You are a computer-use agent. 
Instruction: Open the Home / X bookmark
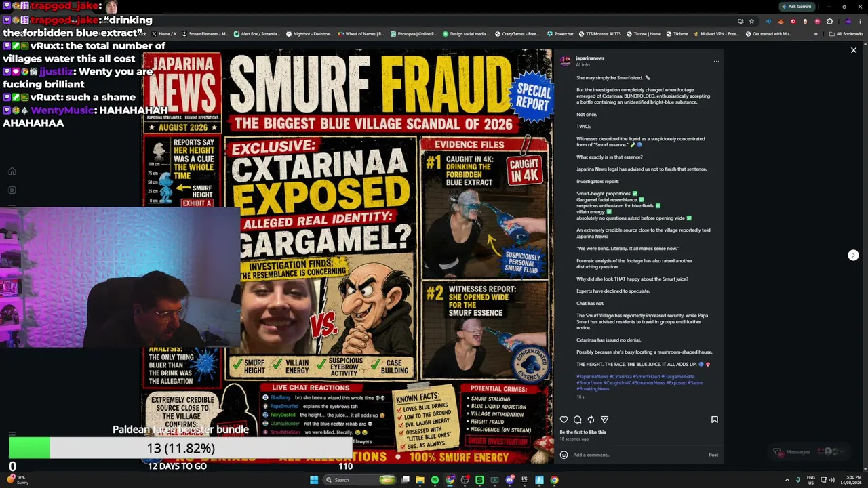164,34
